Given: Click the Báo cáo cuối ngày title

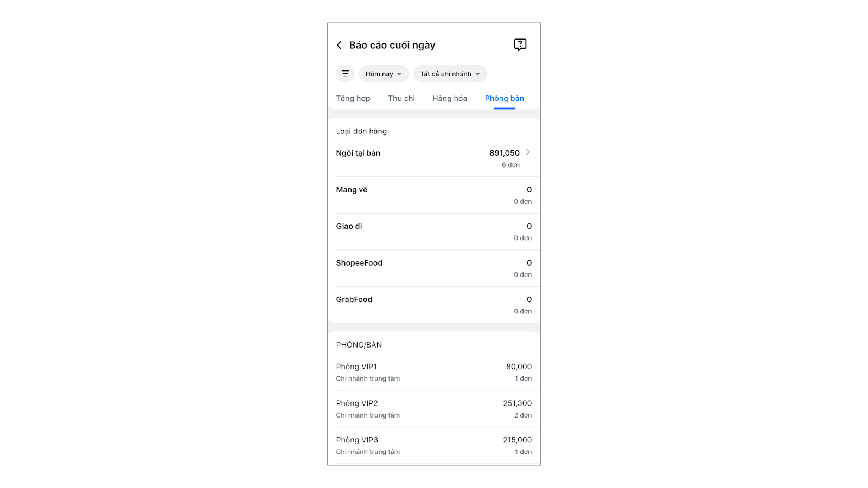Looking at the screenshot, I should (392, 45).
